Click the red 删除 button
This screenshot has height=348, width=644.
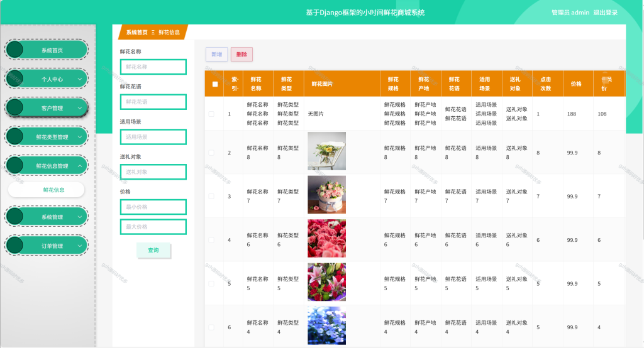coord(241,54)
